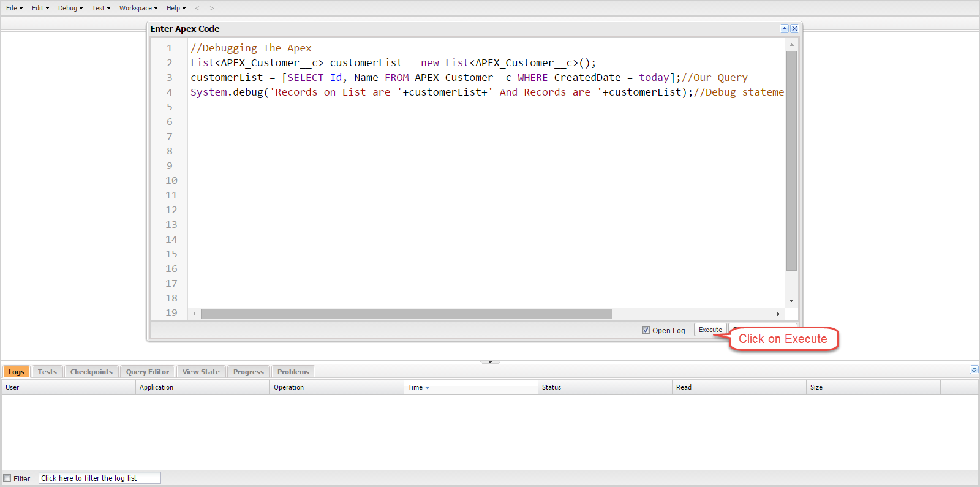
Task: Click the code editor scroll-left arrow
Action: click(194, 314)
